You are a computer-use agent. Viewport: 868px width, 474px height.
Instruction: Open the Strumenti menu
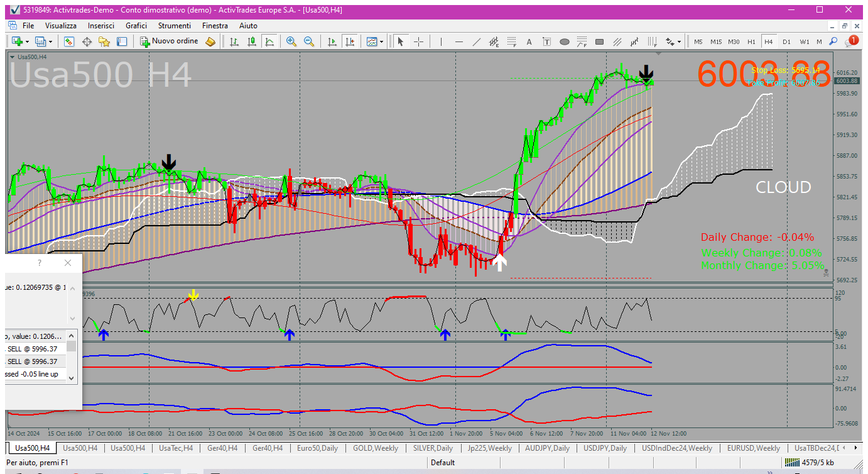(x=175, y=26)
